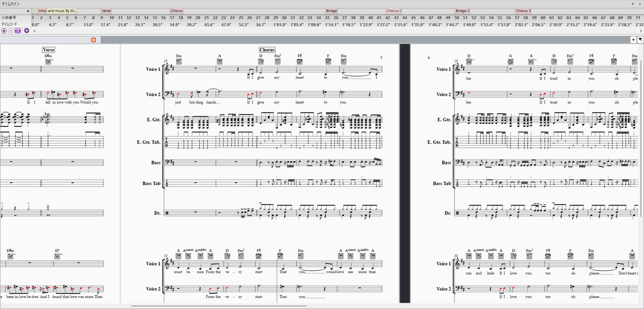Jump to Intro marker in timeline
This screenshot has width=644, height=309.
point(42,11)
